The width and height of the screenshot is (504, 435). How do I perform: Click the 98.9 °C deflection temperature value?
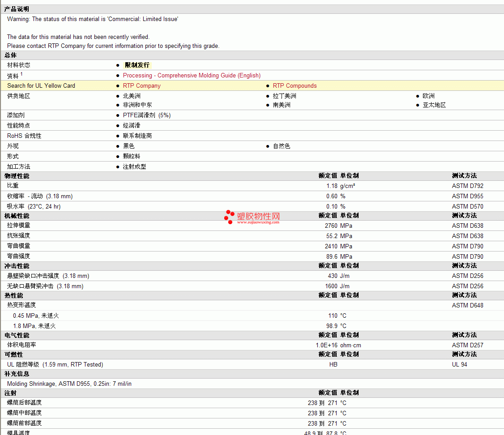[336, 326]
